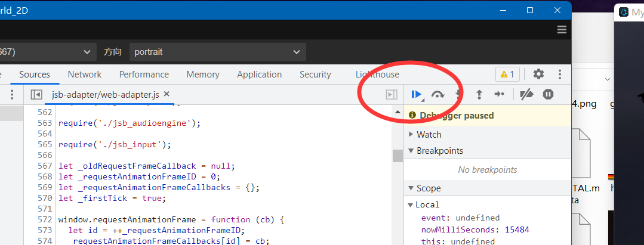Click _requestAnimationFrameCallbacks = {} line
The height and width of the screenshot is (245, 644).
[159, 188]
